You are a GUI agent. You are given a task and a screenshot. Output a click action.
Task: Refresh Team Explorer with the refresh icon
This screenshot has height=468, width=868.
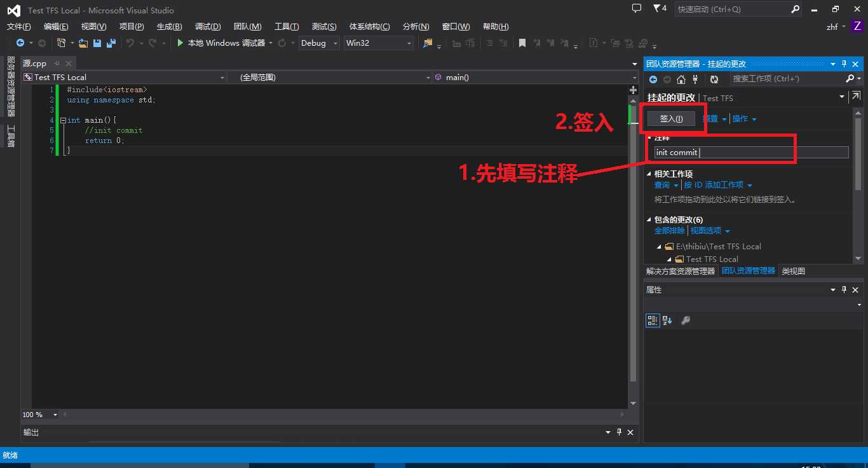[x=714, y=79]
